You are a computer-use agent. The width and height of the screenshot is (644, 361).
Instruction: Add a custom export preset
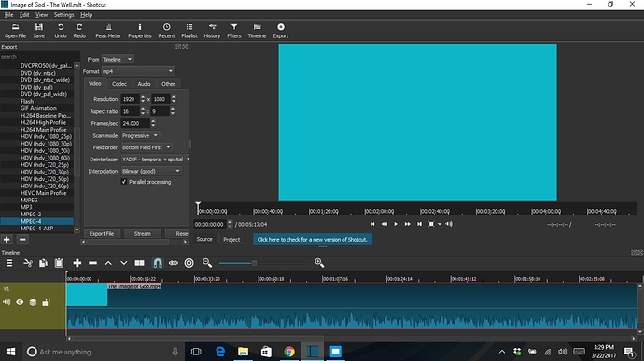[7, 240]
